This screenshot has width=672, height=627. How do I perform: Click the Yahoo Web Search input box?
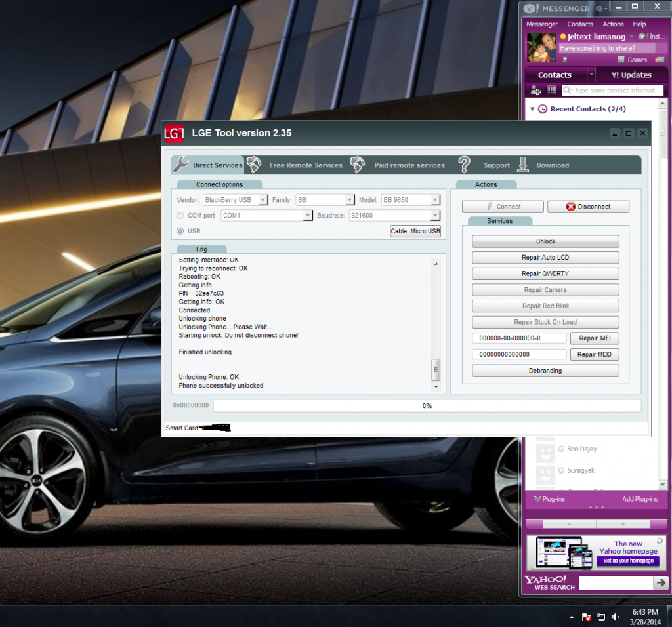[616, 583]
